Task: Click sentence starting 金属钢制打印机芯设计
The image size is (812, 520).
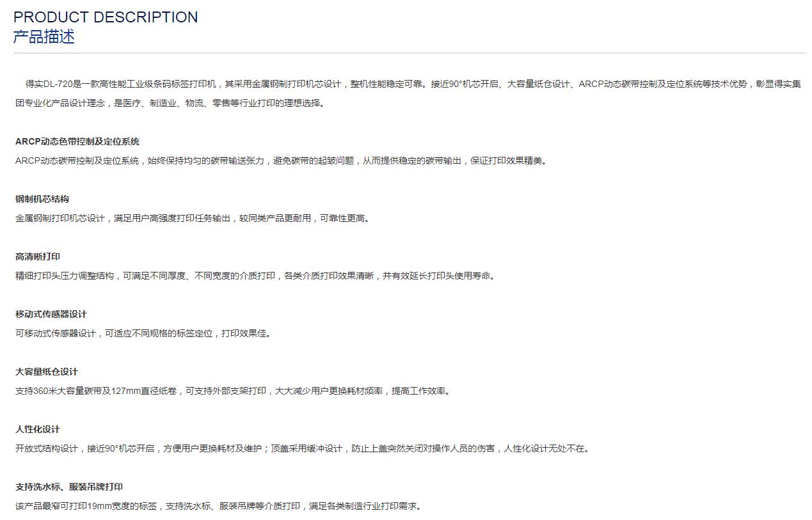Action: click(193, 218)
